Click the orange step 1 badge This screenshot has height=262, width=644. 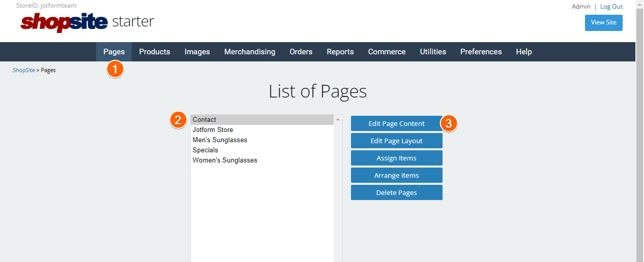coord(115,69)
